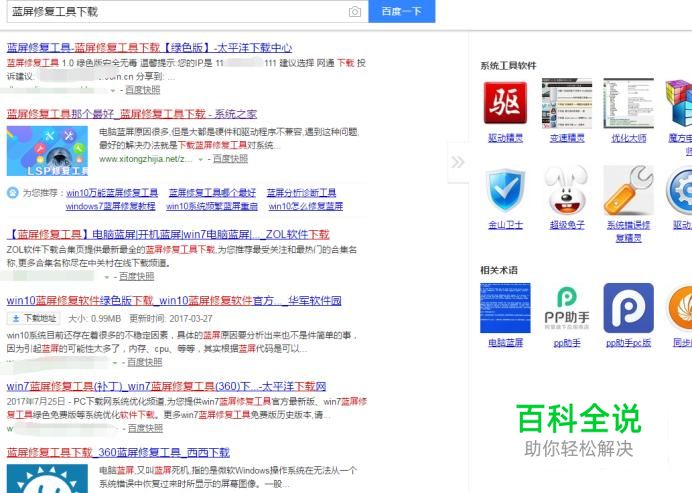
Task: Click the 优化大师 text link
Action: 628,138
